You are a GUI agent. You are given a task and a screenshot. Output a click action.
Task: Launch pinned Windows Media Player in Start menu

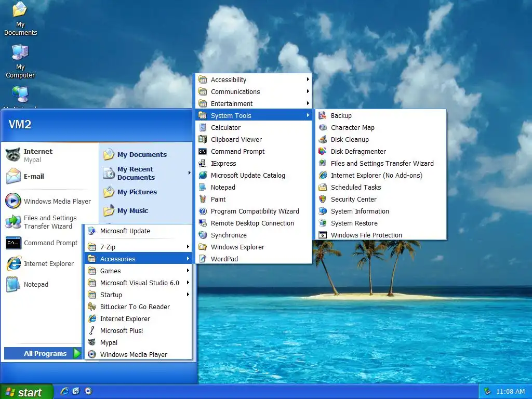50,201
